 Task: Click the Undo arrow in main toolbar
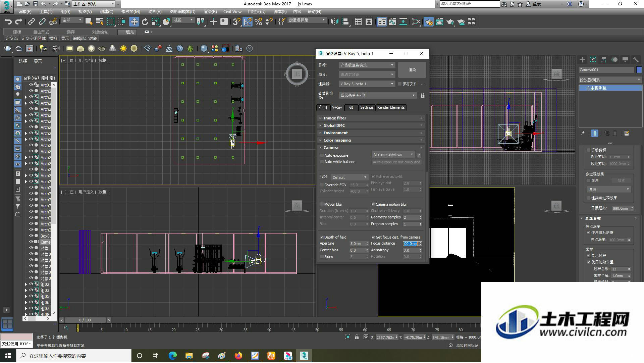point(8,22)
